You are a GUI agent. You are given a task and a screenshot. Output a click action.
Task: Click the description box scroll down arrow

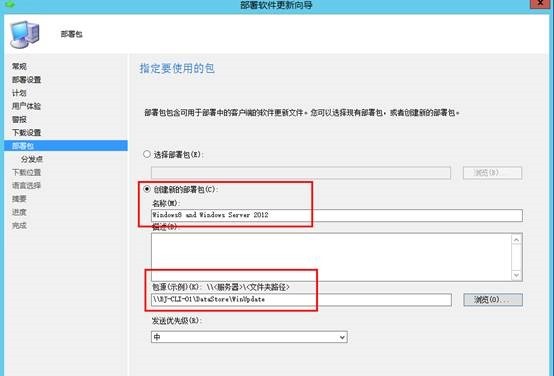pyautogui.click(x=516, y=275)
